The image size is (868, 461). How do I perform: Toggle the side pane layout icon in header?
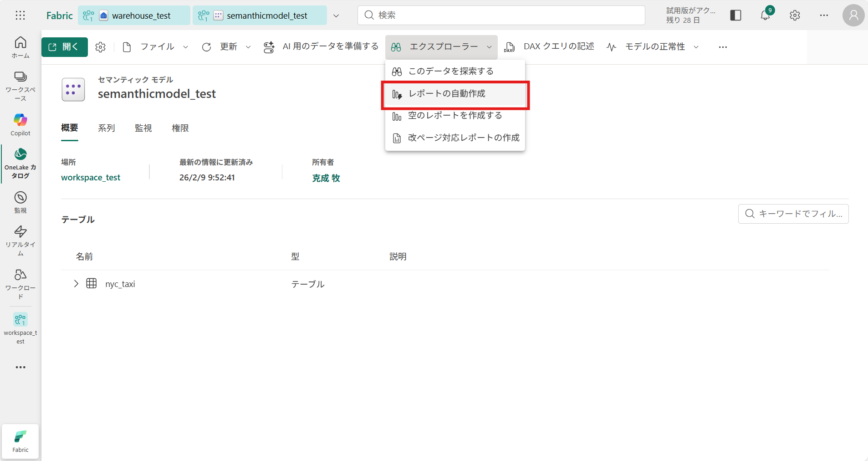[735, 15]
